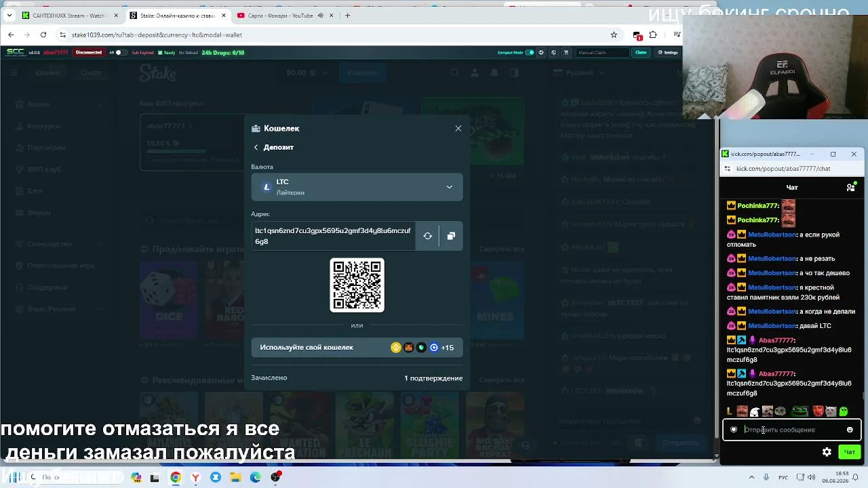
Task: Open the Спорт section on Stake
Action: 91,73
